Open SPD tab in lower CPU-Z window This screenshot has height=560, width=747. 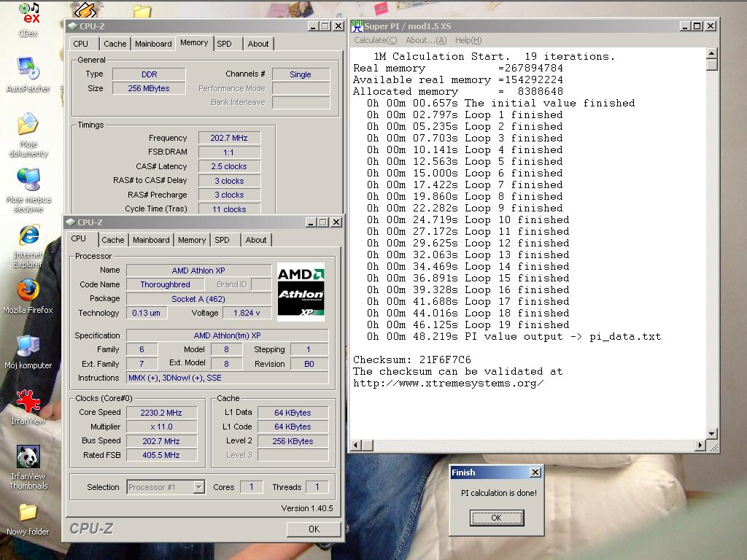pos(222,240)
